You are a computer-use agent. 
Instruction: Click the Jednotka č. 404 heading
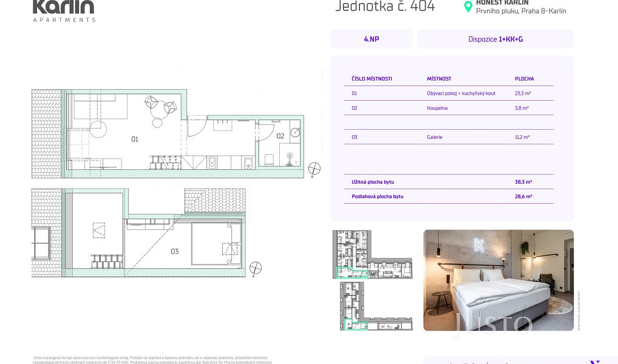(385, 6)
